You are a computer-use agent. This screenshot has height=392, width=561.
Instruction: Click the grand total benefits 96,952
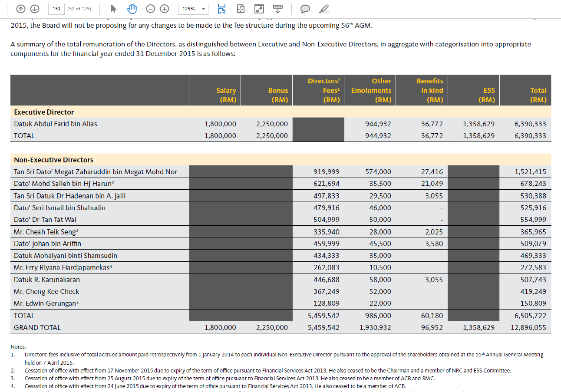click(x=432, y=327)
